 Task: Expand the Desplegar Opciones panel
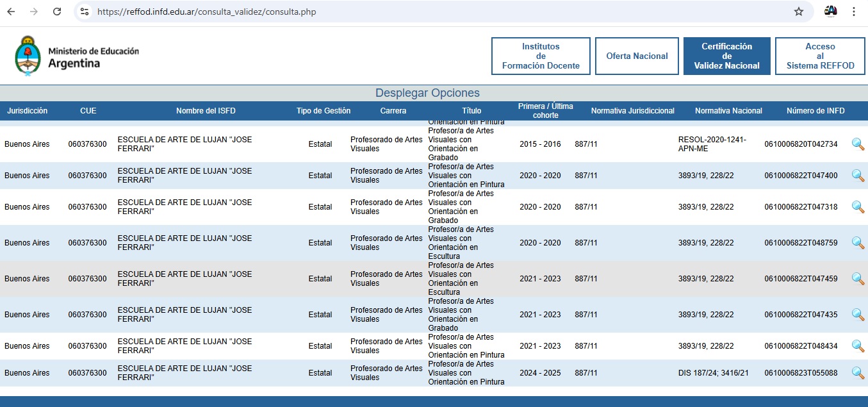(427, 93)
